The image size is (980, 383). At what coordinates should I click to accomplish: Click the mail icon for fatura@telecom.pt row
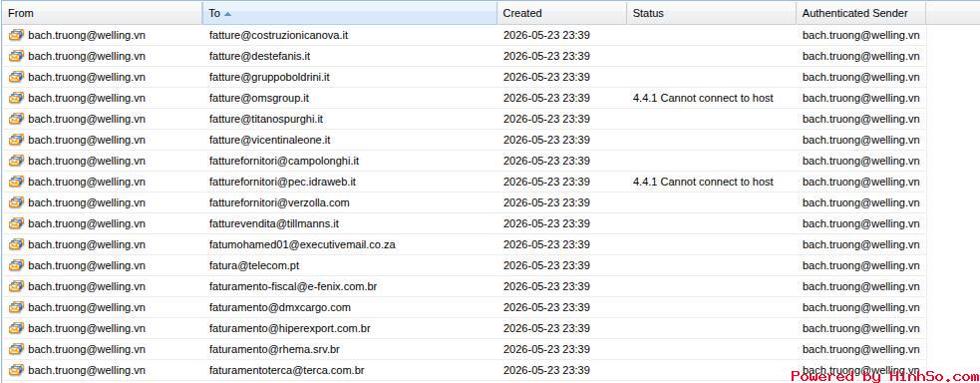tap(16, 265)
